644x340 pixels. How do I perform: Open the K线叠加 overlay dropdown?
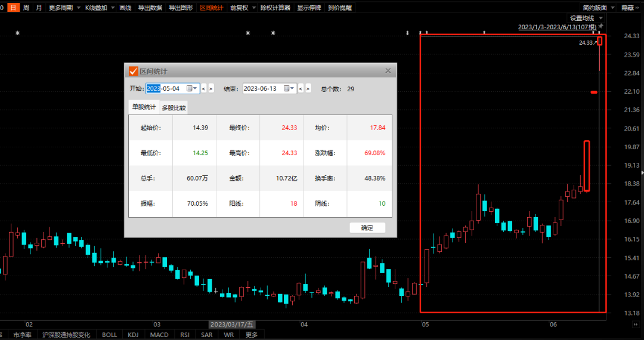(x=99, y=7)
